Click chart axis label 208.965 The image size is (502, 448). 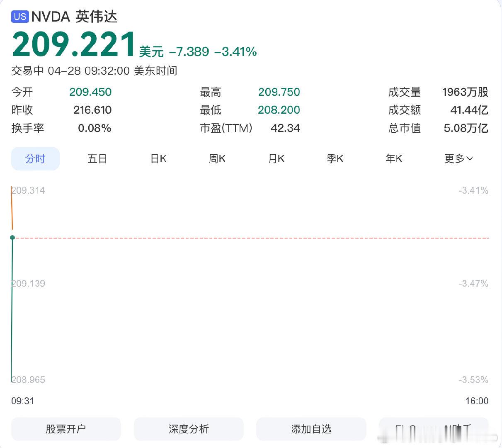click(28, 380)
